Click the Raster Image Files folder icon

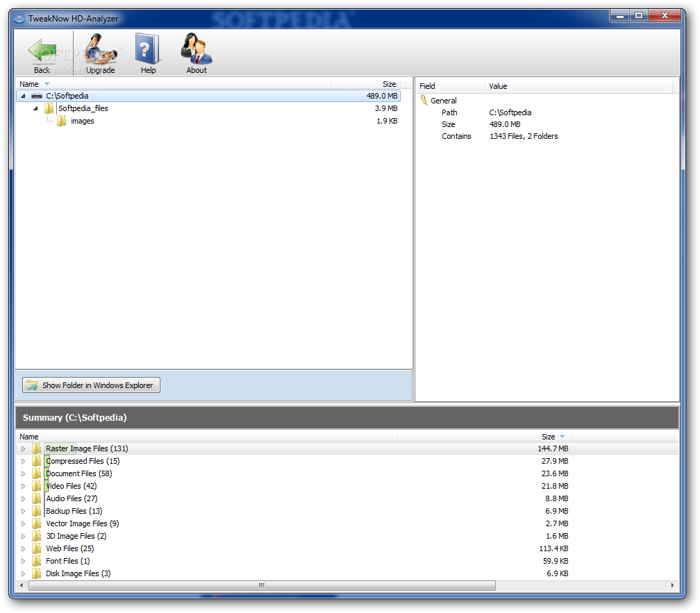click(36, 448)
